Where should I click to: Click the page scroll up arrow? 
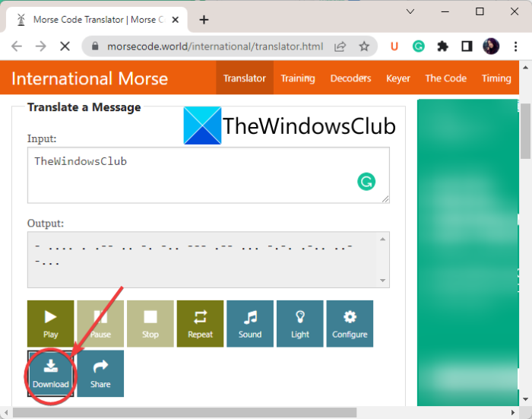click(526, 67)
